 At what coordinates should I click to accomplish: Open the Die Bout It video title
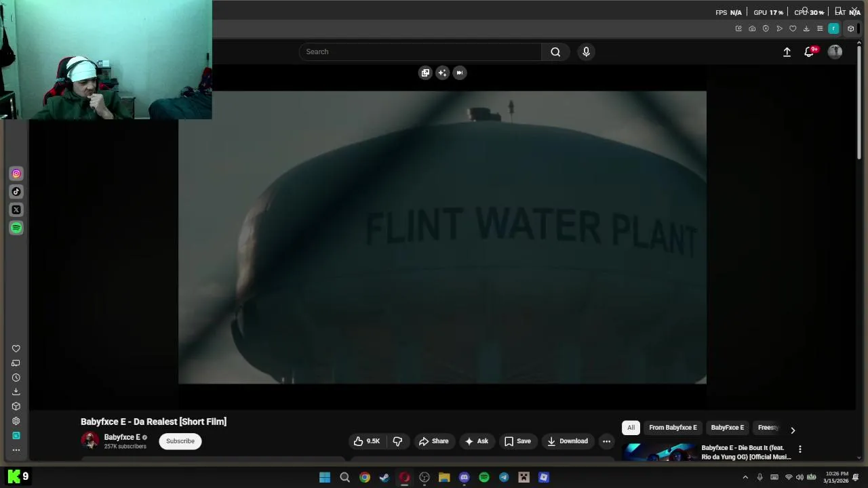pyautogui.click(x=746, y=452)
